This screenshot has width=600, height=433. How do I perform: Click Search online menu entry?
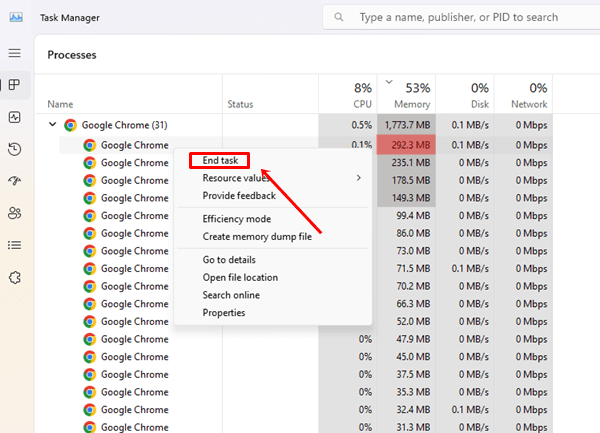[231, 295]
